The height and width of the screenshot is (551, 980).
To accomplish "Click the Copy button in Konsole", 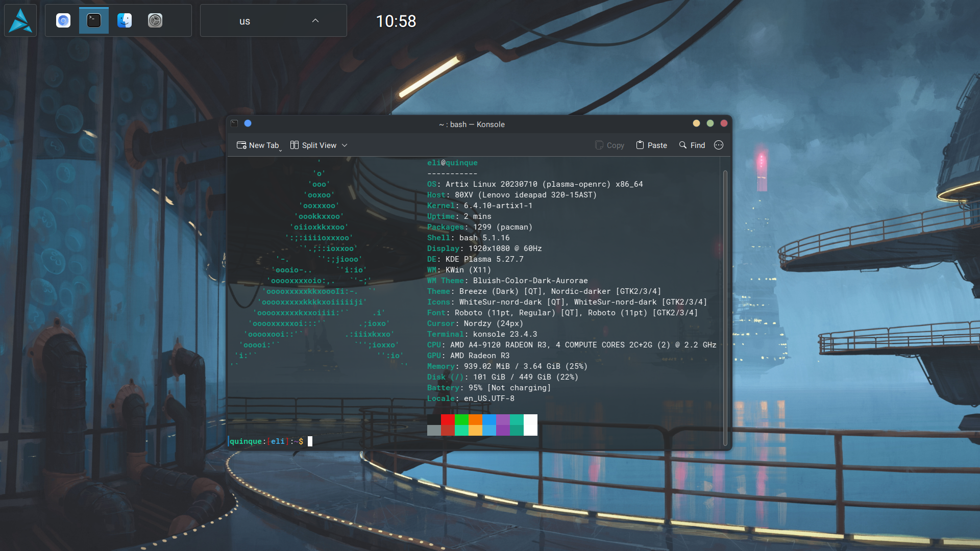I will click(609, 145).
